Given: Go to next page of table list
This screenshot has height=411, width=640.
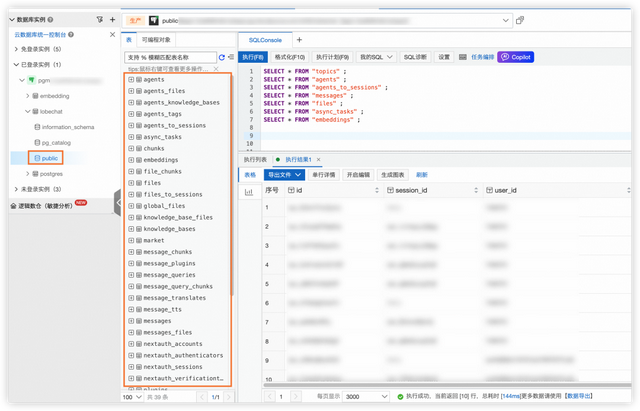Looking at the screenshot, I should click(229, 397).
